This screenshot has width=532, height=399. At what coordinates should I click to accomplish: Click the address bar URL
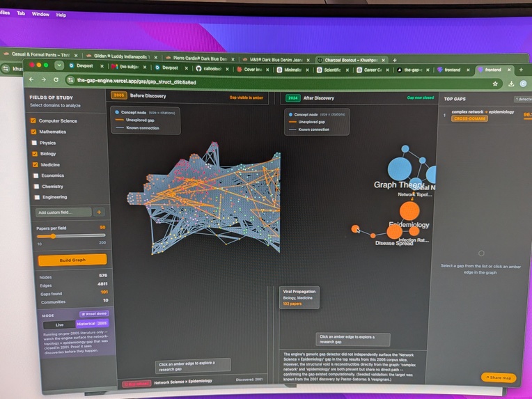(x=136, y=81)
